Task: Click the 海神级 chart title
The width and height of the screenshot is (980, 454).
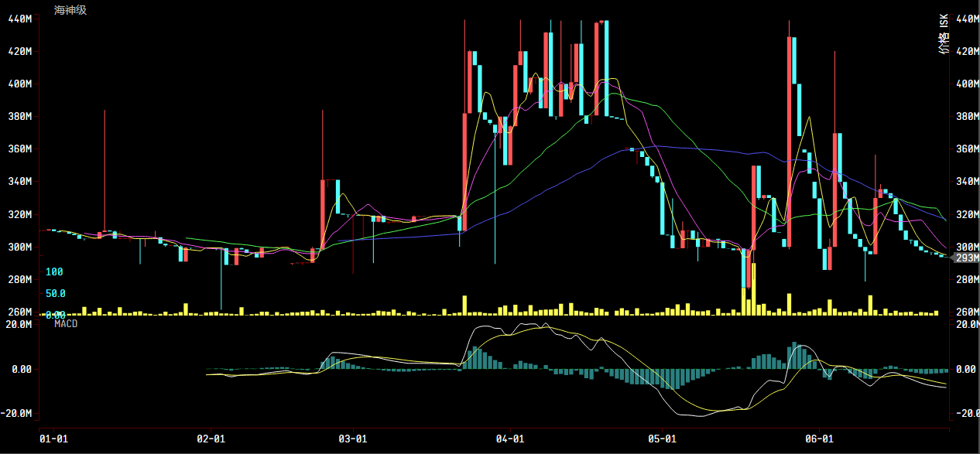Action: [70, 10]
